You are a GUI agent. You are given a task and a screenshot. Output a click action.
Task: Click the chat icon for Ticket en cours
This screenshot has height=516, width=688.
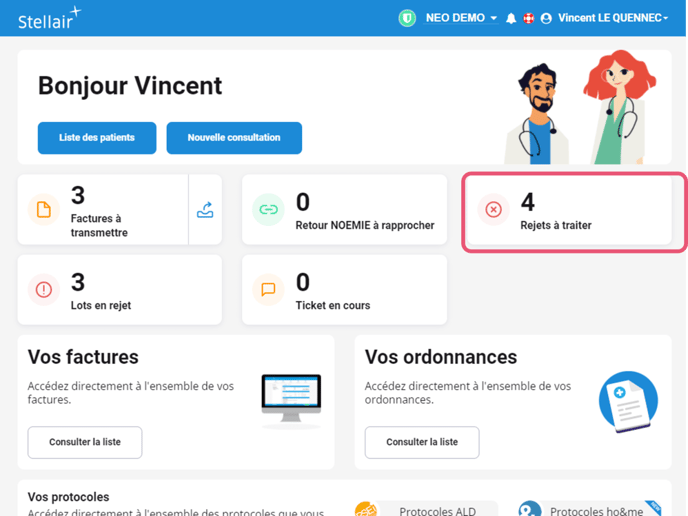pos(268,290)
